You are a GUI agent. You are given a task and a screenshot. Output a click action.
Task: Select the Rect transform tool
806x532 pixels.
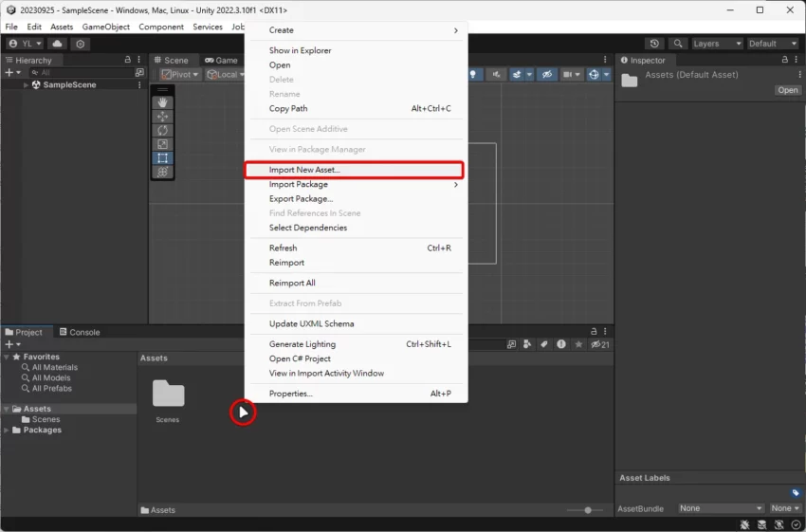tap(162, 158)
